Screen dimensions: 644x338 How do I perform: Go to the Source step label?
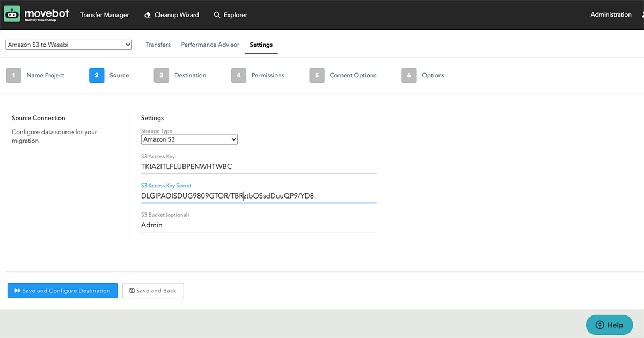click(119, 75)
